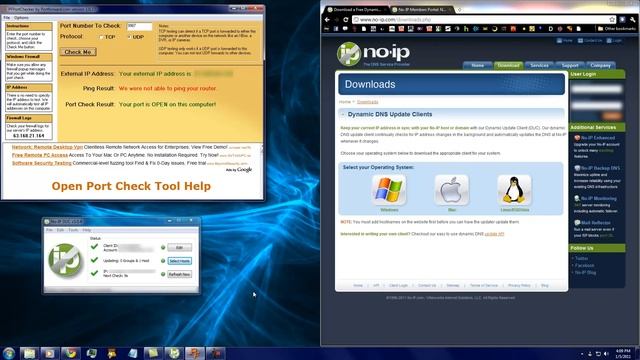640x360 pixels.
Task: Open the Services tab on the No-IP site
Action: point(539,66)
